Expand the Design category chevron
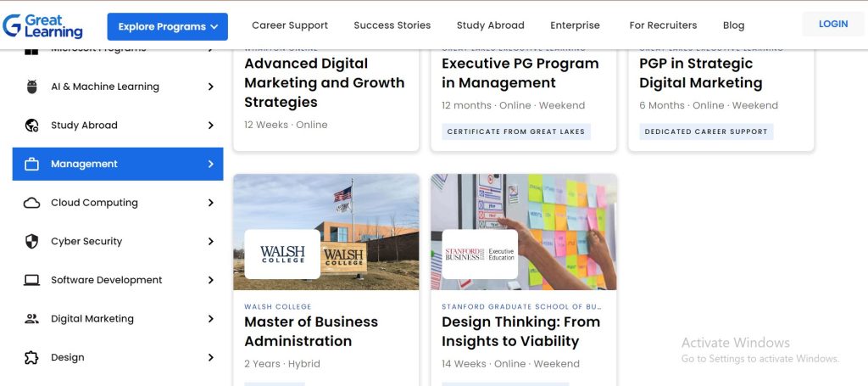The height and width of the screenshot is (386, 868). pos(211,357)
